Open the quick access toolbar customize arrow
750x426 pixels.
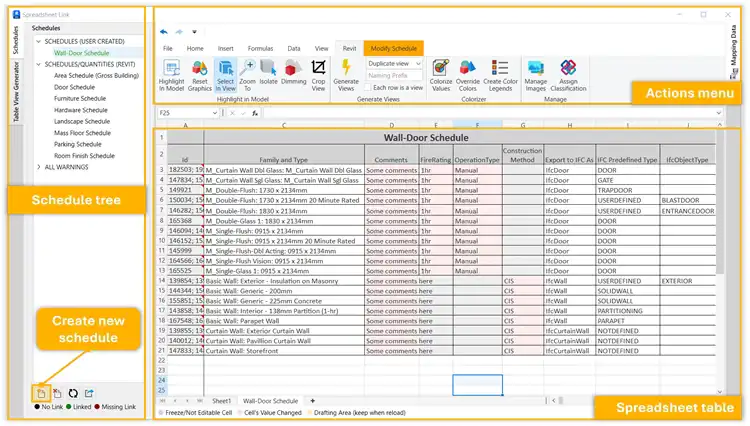coord(194,32)
